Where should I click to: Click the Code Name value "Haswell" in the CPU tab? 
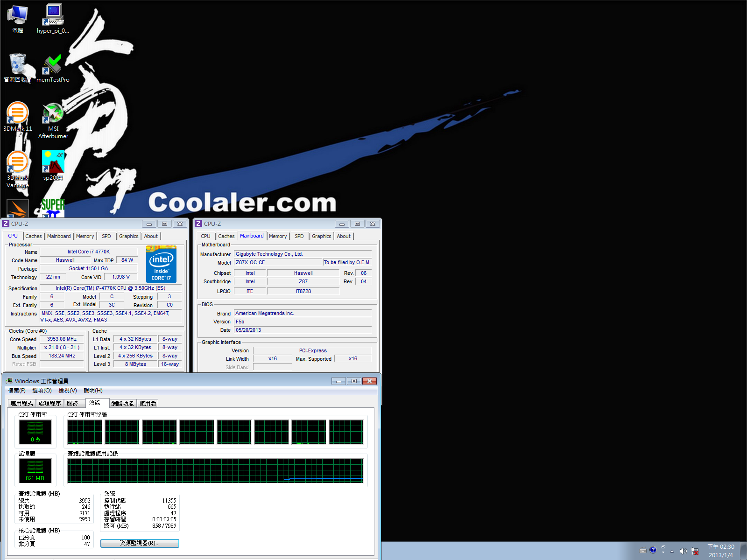pos(65,260)
